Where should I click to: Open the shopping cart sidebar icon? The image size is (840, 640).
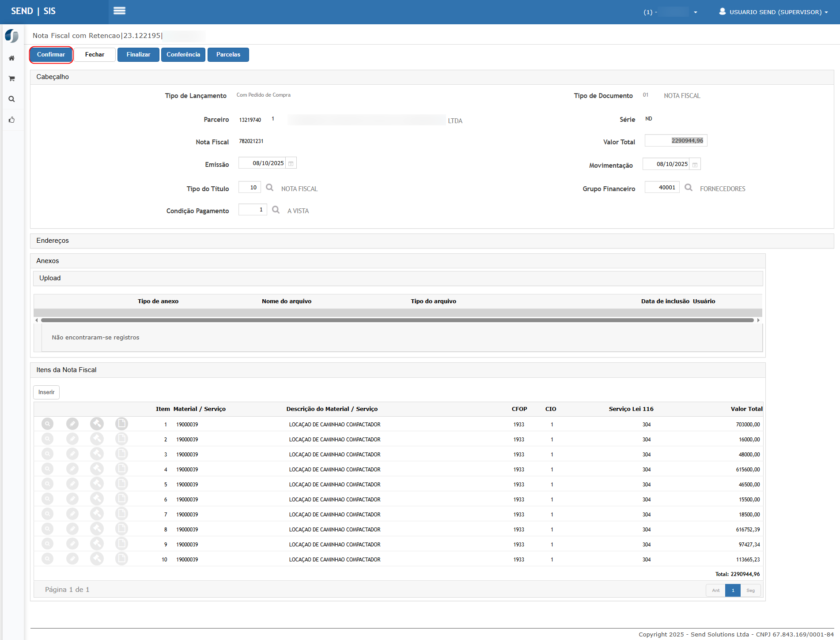(12, 79)
